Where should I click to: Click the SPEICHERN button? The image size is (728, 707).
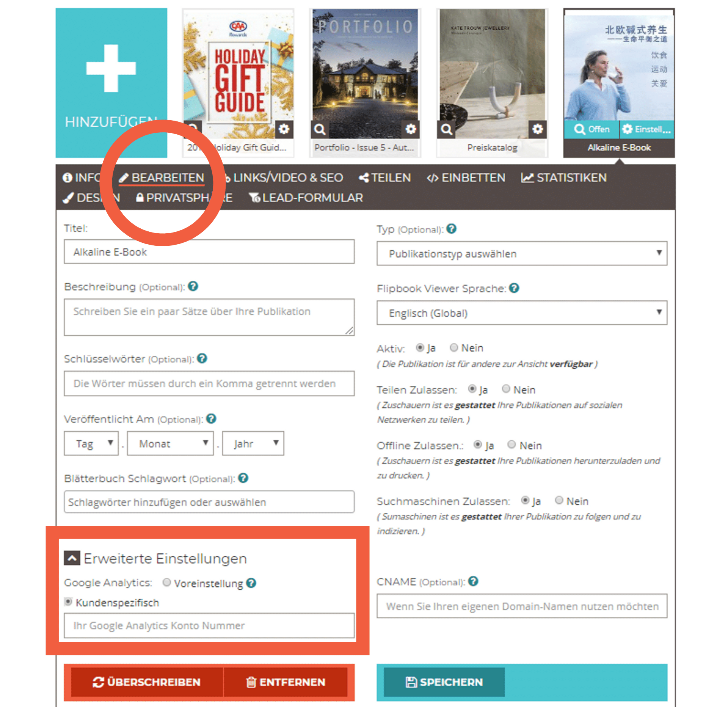click(444, 682)
